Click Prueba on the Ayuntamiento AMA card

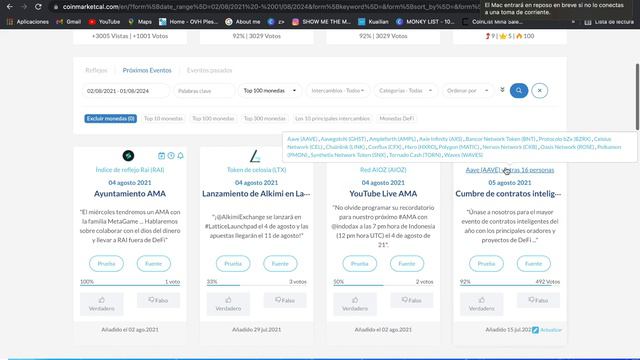(x=106, y=264)
